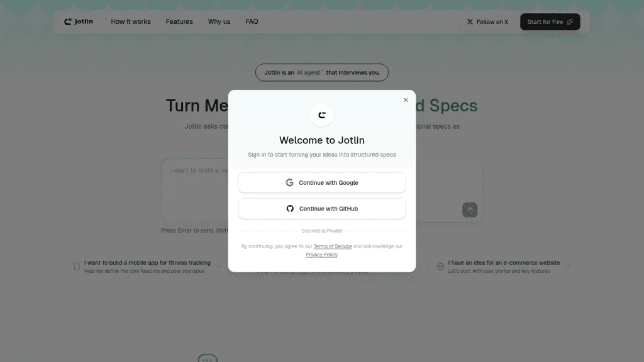Open the Why us nav item
Viewport: 644px width, 362px height.
click(219, 22)
